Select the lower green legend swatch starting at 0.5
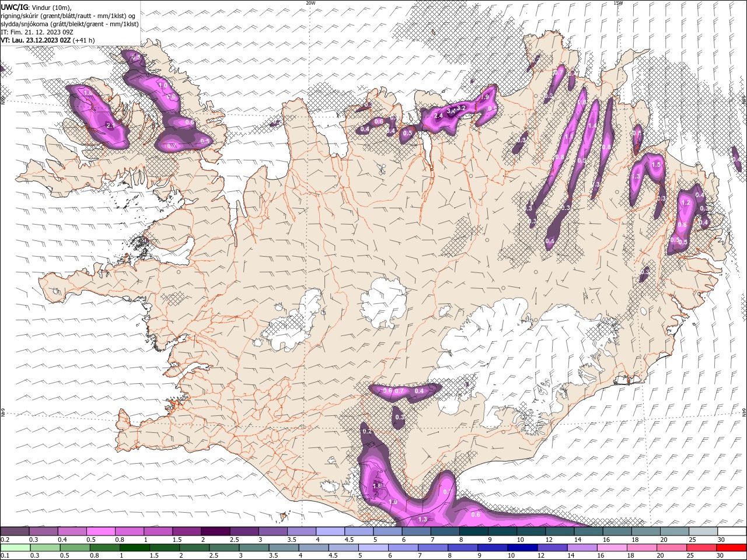Screen dimensions: 747x560 [75, 548]
